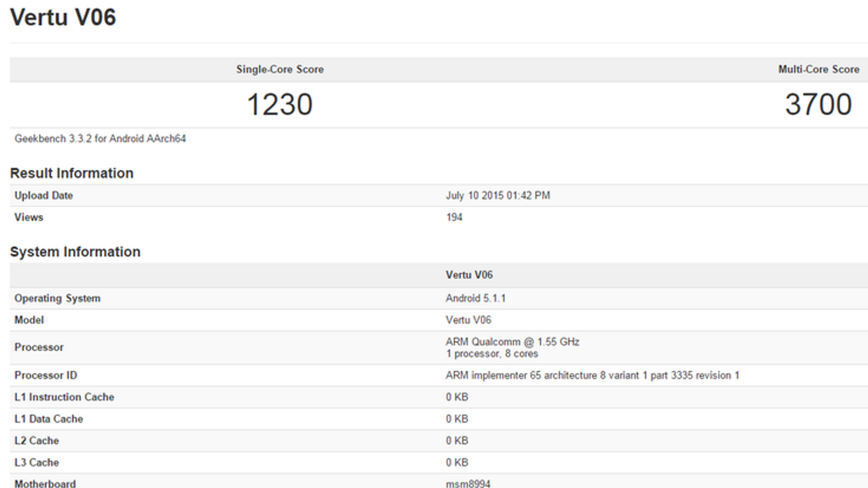
Task: Select the multi-core score value 3700
Action: 818,104
